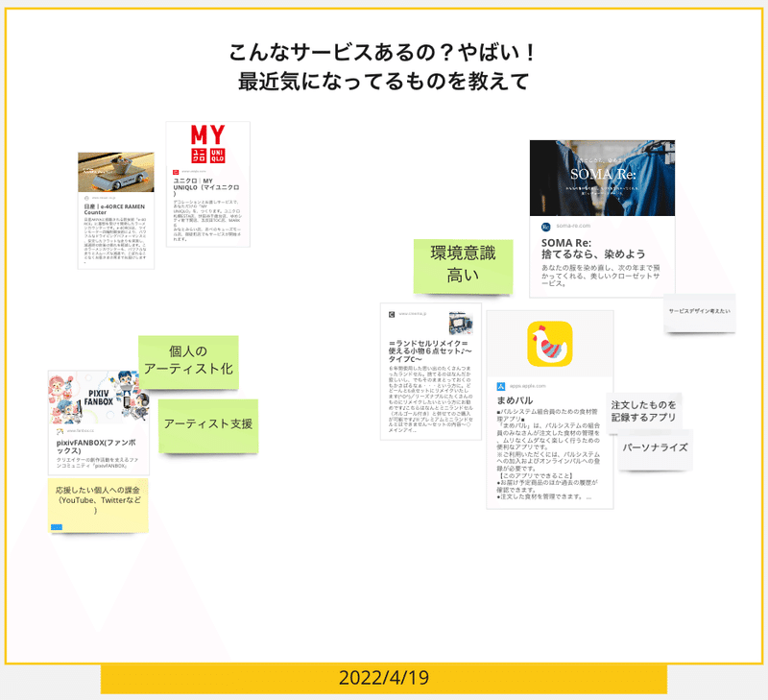Click the blue tag on the yellow sticky note
This screenshot has height=700, width=768.
[x=57, y=527]
